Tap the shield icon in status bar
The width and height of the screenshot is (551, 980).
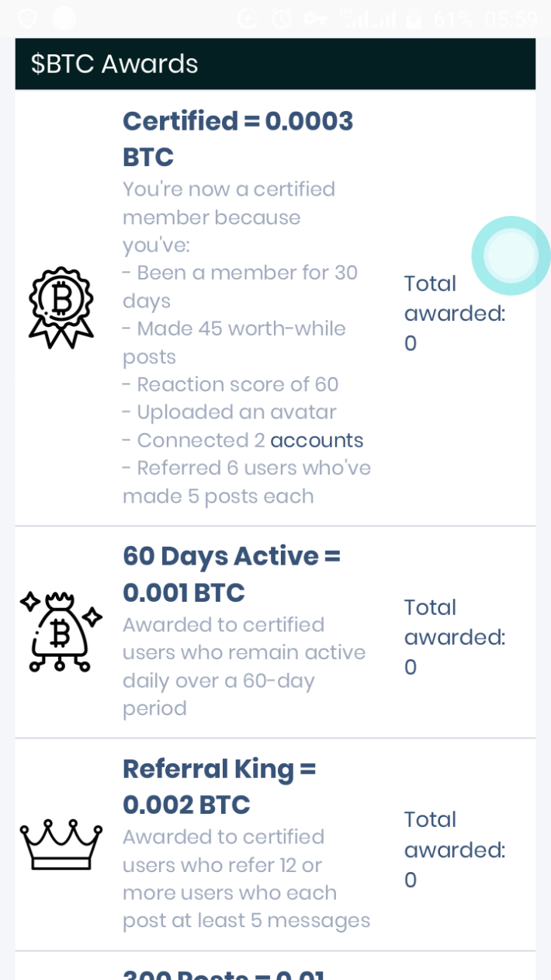tap(28, 18)
